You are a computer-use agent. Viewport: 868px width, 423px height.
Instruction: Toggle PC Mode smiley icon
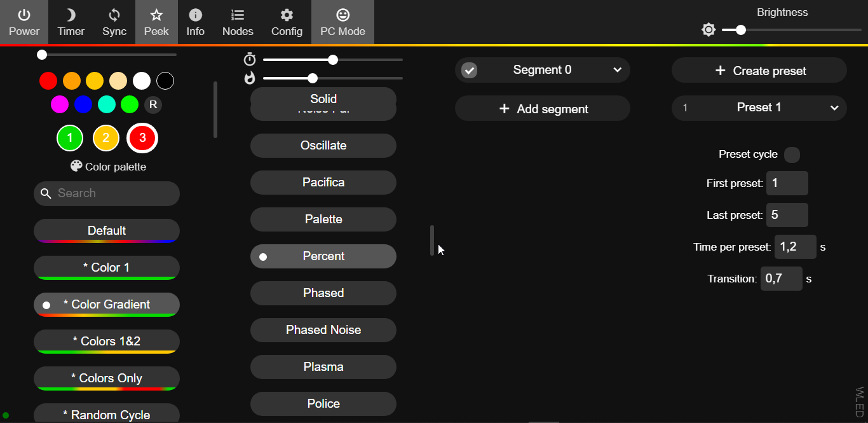tap(342, 15)
